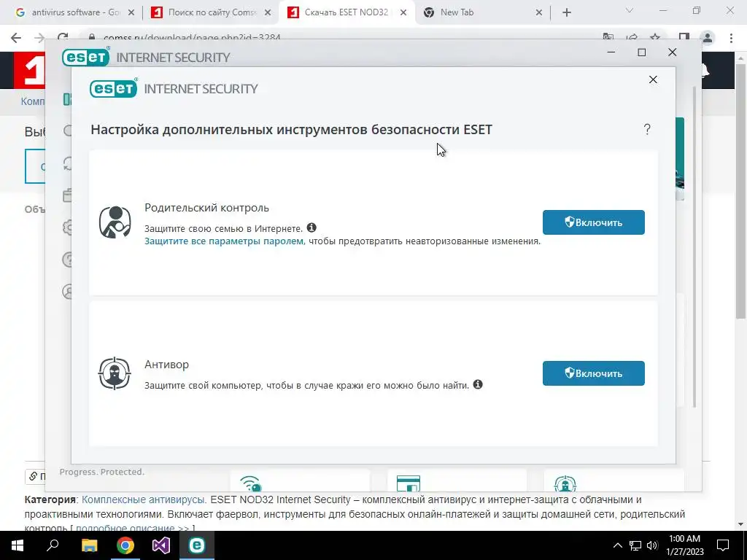Switch to Скачать ESET NOD32 tab
747x560 pixels.
point(347,12)
